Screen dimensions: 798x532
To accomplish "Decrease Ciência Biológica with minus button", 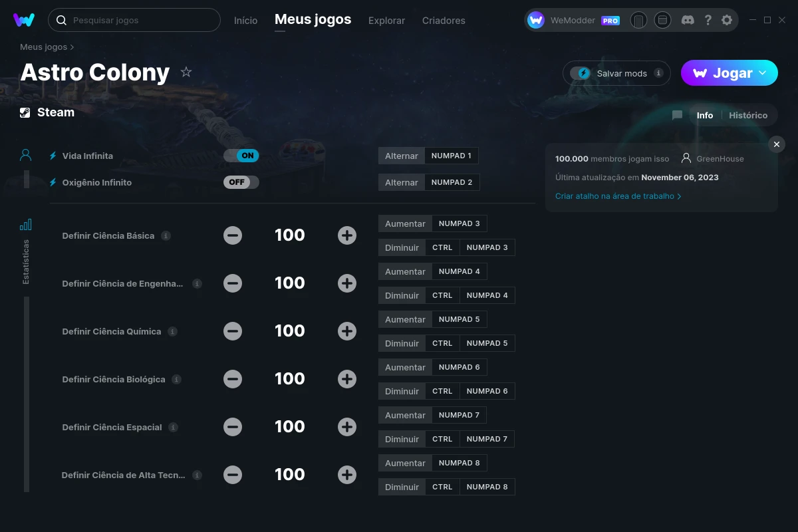I will pyautogui.click(x=233, y=379).
